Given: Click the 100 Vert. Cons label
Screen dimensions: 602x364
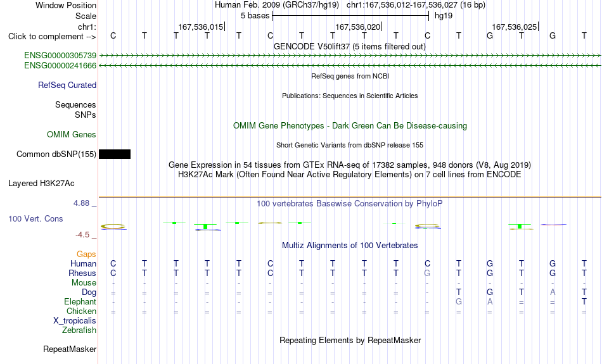Looking at the screenshot, I should click(x=35, y=218).
